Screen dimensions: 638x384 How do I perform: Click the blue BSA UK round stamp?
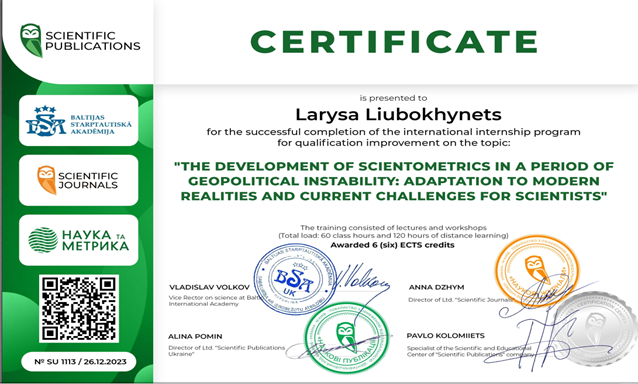tap(295, 279)
